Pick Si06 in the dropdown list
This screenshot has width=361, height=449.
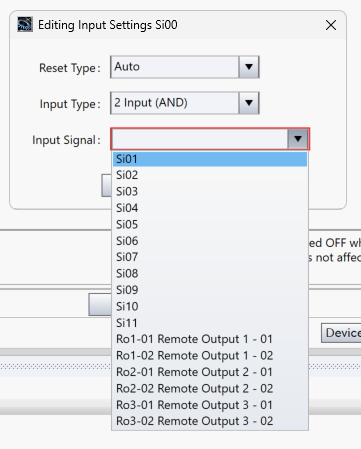210,241
